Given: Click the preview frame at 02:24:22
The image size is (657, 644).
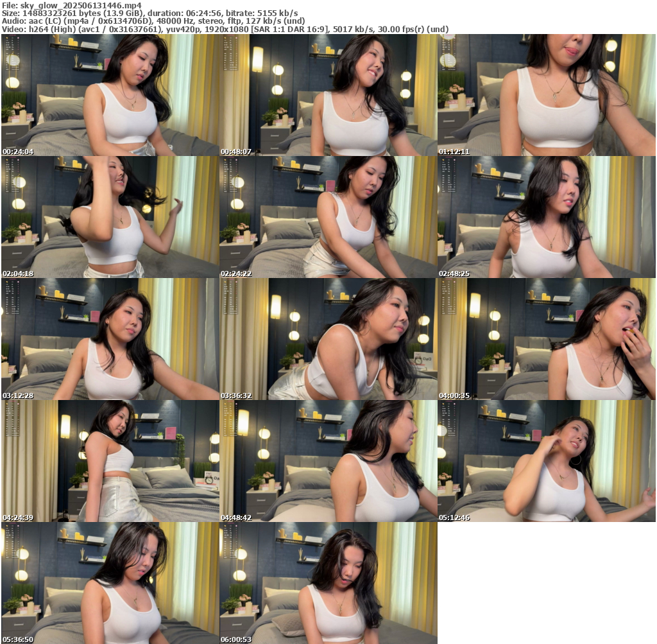Looking at the screenshot, I should click(328, 217).
